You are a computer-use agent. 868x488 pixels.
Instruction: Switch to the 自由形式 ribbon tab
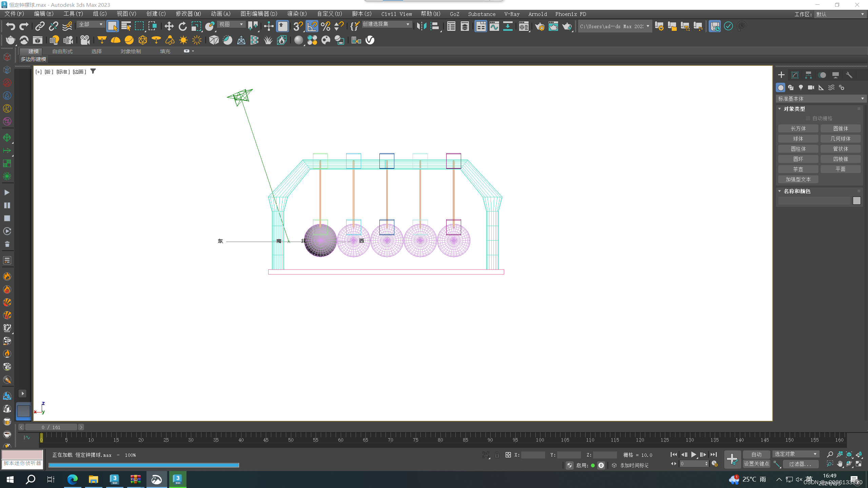(x=62, y=51)
